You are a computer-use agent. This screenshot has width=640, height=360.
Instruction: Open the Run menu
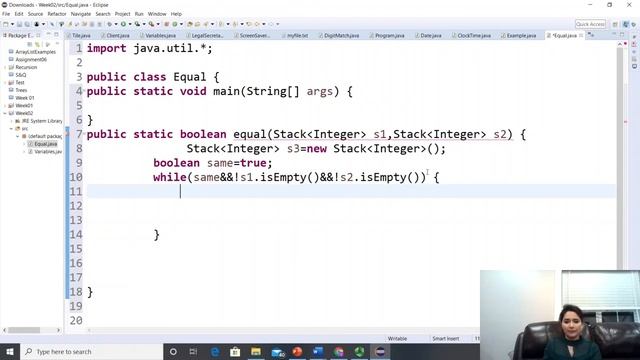tap(139, 14)
